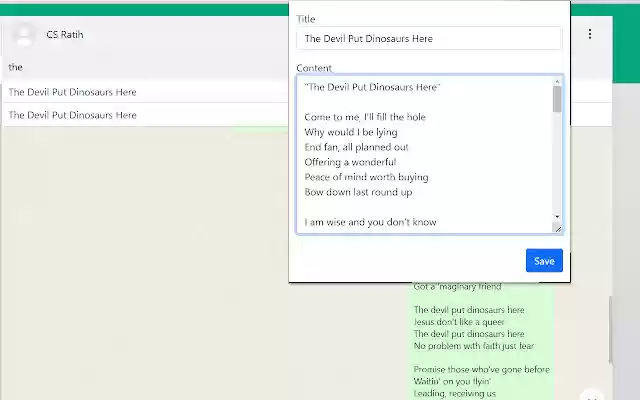640x400 pixels.
Task: Click the Save button
Action: coord(544,260)
